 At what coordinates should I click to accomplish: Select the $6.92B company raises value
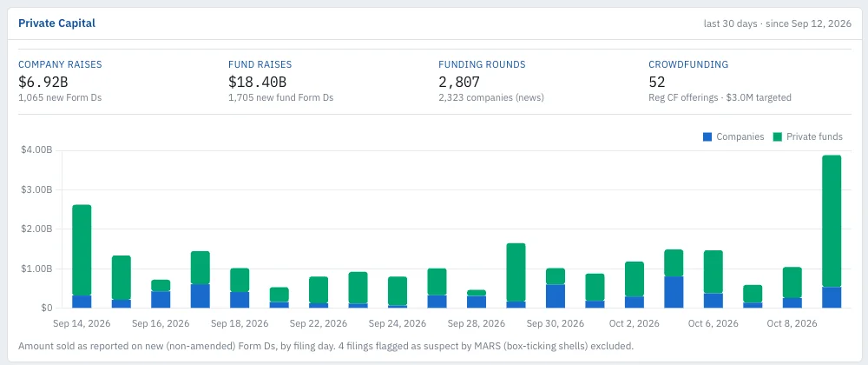(43, 82)
